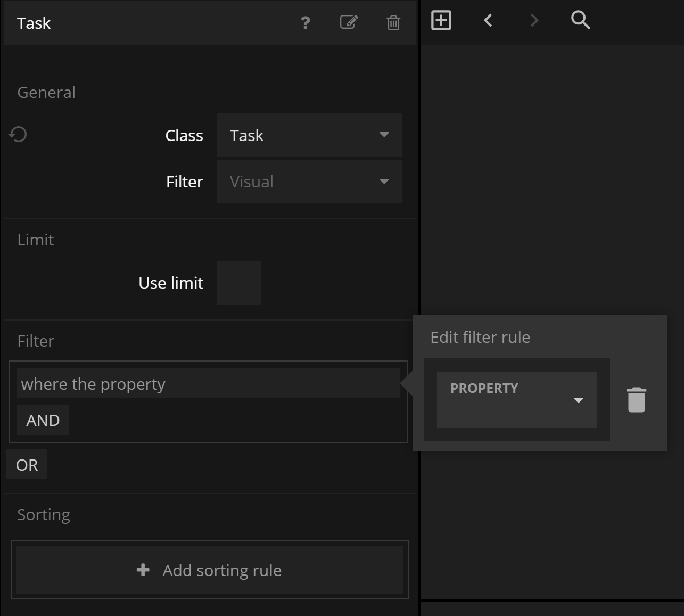
Task: Add a sorting rule
Action: pyautogui.click(x=210, y=570)
